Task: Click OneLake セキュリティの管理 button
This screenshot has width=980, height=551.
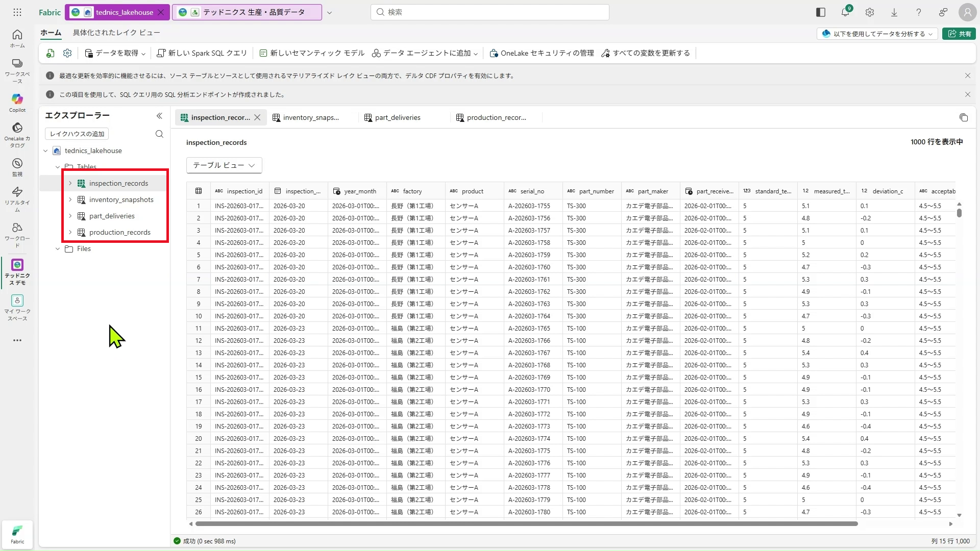Action: click(x=542, y=53)
